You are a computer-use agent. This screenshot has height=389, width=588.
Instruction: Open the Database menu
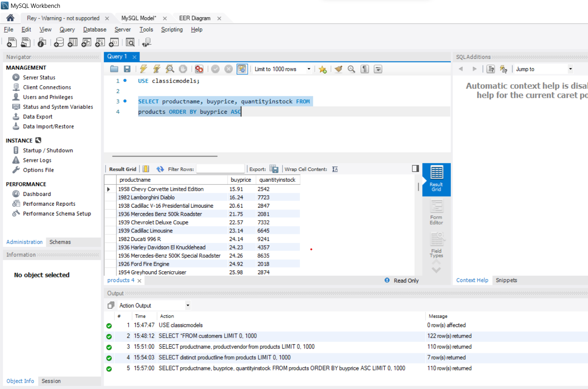pyautogui.click(x=94, y=29)
